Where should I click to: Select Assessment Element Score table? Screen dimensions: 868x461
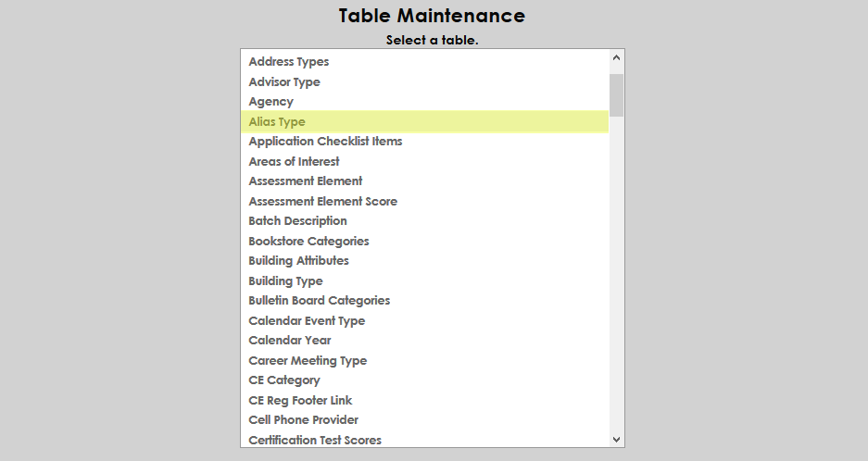pos(322,201)
